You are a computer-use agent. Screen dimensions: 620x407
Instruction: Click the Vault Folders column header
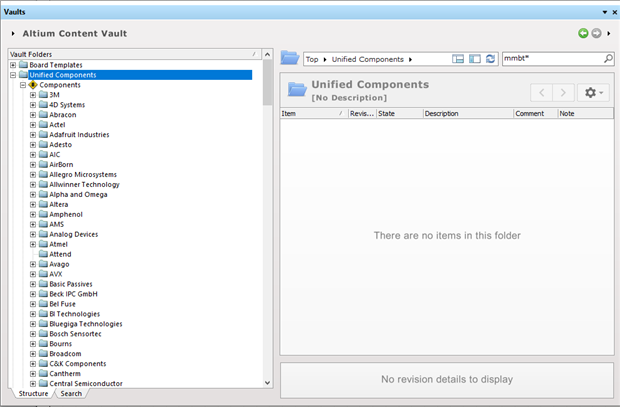click(134, 54)
